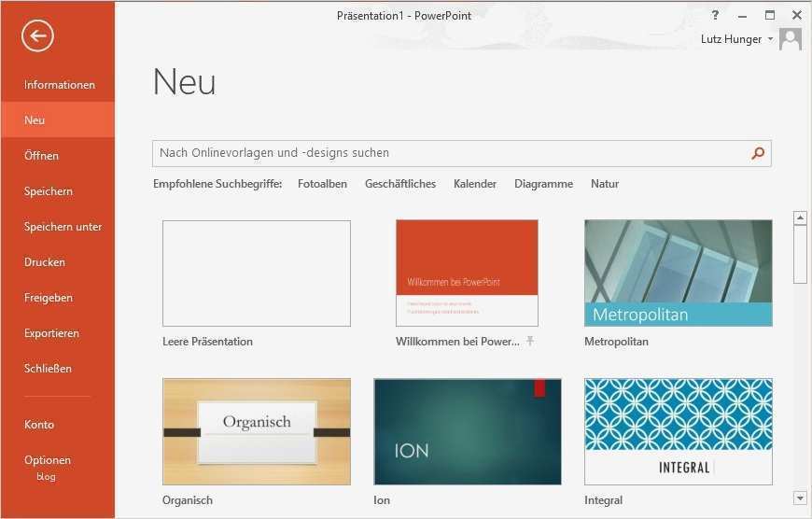Open the Konto page

tap(58, 424)
